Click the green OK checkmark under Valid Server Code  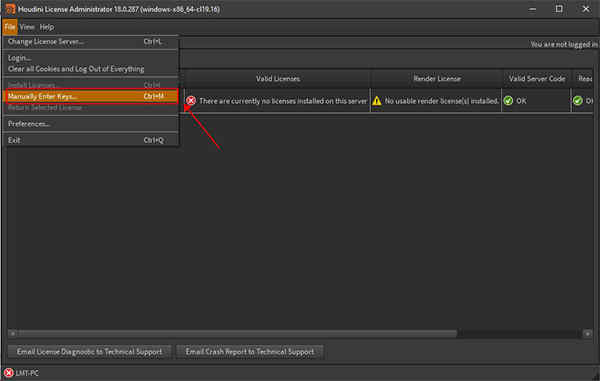tap(508, 101)
